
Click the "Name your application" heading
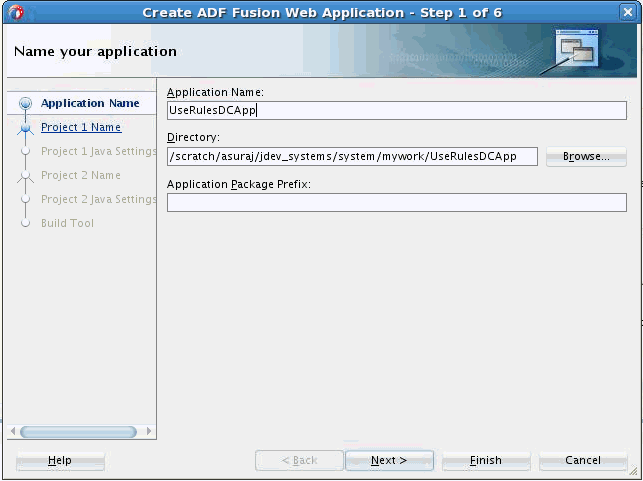95,52
